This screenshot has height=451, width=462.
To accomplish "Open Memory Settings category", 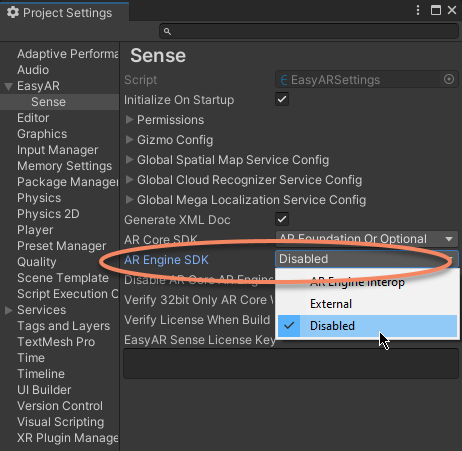I will tap(64, 166).
